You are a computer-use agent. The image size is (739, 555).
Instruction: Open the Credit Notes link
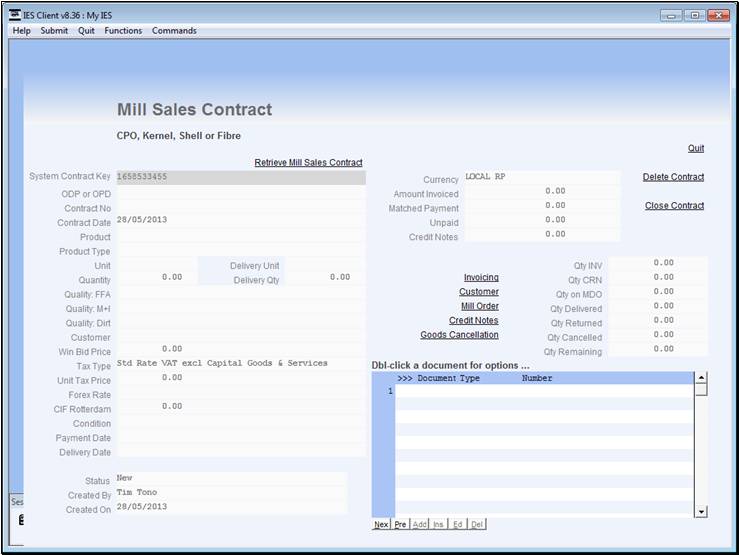pos(473,320)
